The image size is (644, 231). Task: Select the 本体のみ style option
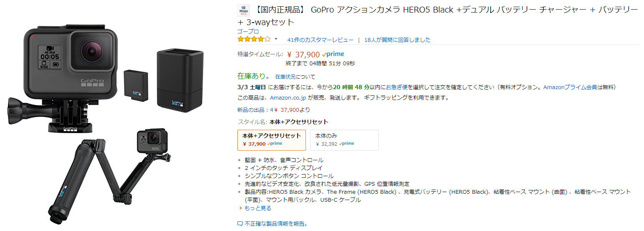[x=344, y=140]
